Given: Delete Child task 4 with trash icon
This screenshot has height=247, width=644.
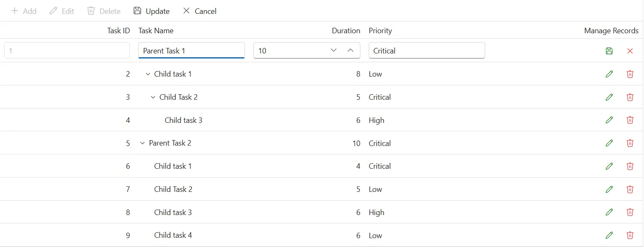Looking at the screenshot, I should 630,235.
